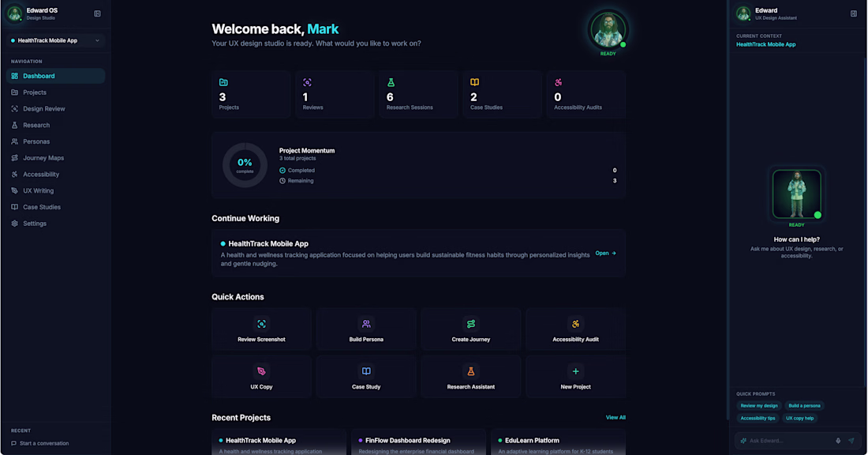The height and width of the screenshot is (455, 868).
Task: Click UX Copy pen icon
Action: coord(261,371)
